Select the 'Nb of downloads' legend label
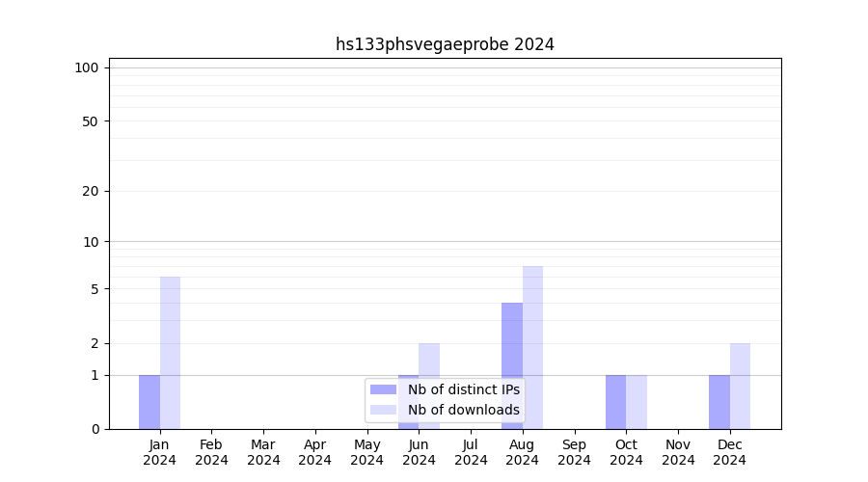Image resolution: width=868 pixels, height=482 pixels. pyautogui.click(x=463, y=410)
